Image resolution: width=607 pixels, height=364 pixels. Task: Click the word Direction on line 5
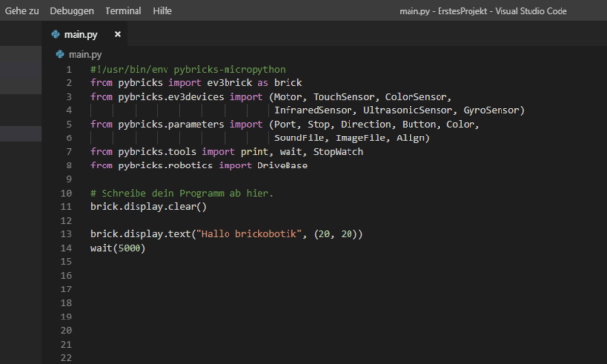pos(366,124)
